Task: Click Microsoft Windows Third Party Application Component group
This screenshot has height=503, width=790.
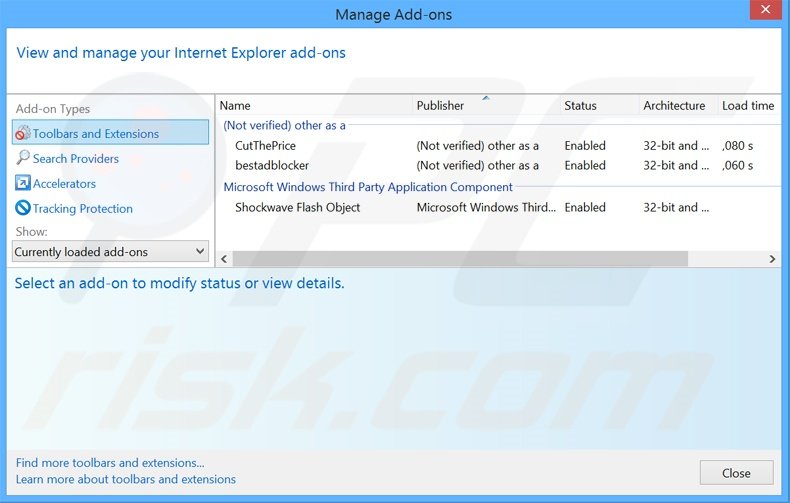Action: (x=368, y=187)
